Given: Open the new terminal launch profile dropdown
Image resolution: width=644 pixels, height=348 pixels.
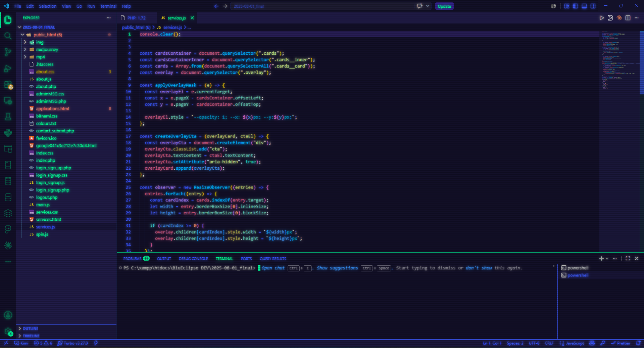Looking at the screenshot, I should point(607,258).
